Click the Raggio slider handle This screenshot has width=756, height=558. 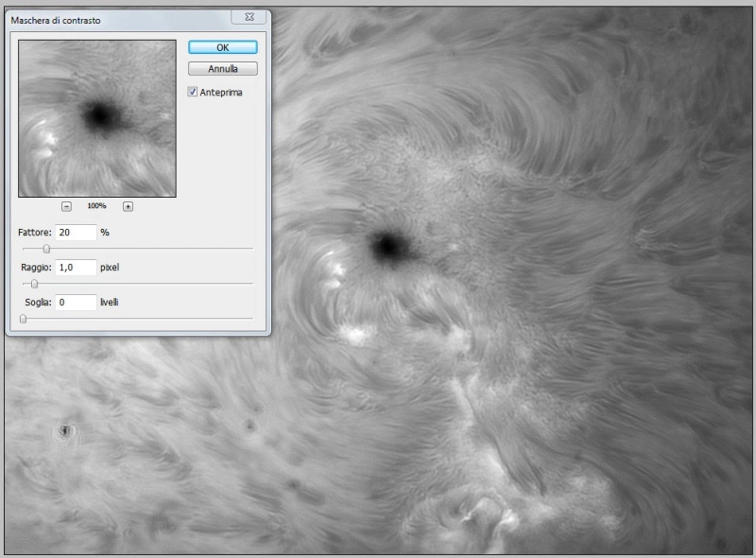(x=35, y=284)
